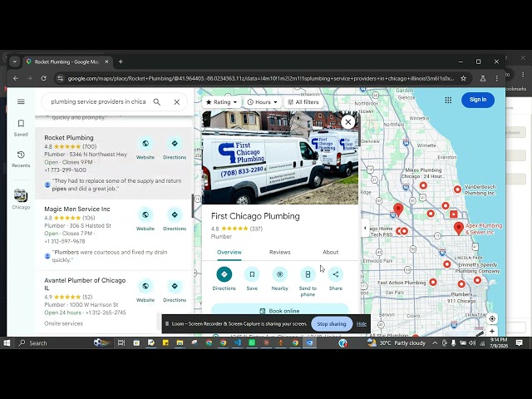Click the Reviews count (337)
The width and height of the screenshot is (532, 399).
256,229
